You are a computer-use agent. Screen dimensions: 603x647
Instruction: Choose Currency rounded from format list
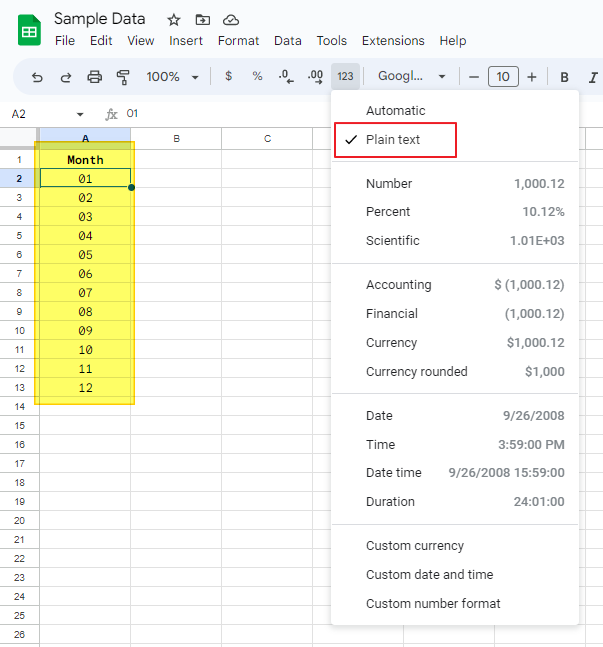point(416,372)
